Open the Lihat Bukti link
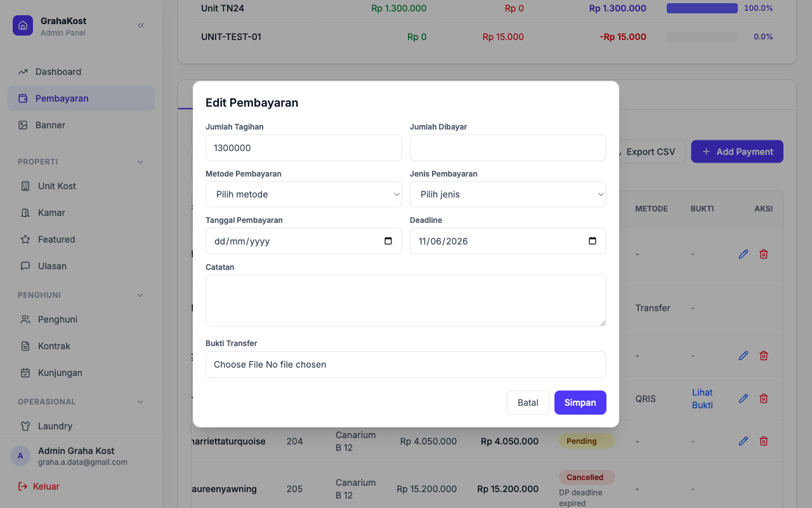Viewport: 812px width, 508px height. coord(702,399)
